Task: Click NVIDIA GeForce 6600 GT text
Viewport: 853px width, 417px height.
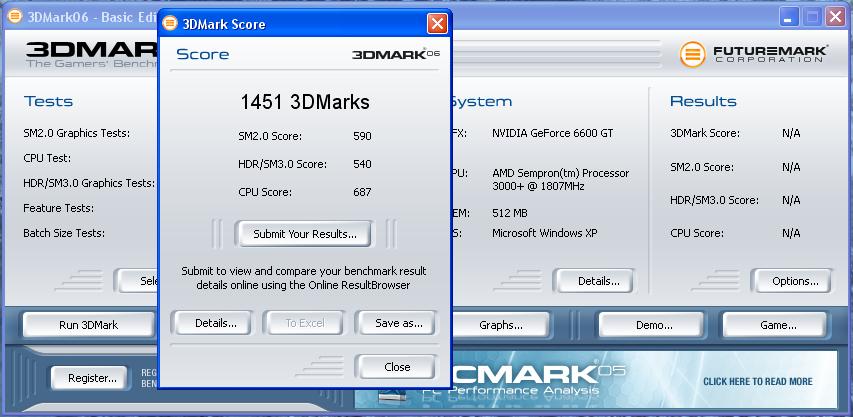Action: 553,133
